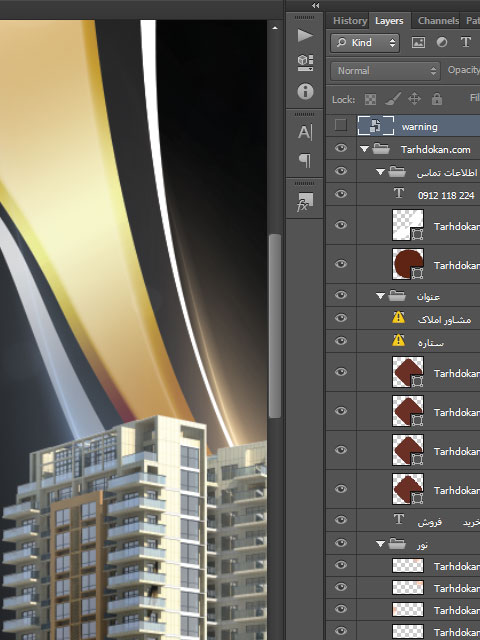Open the Character panel icon
480x640 pixels.
(305, 132)
